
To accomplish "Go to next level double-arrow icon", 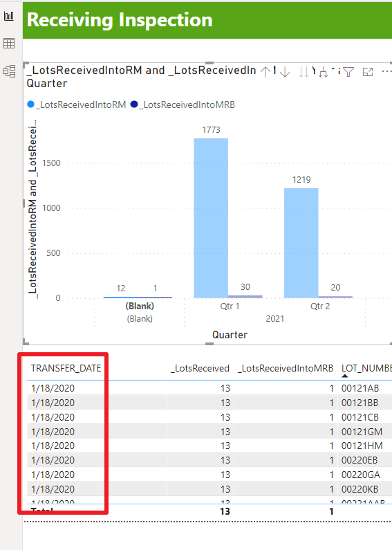I will click(x=304, y=72).
